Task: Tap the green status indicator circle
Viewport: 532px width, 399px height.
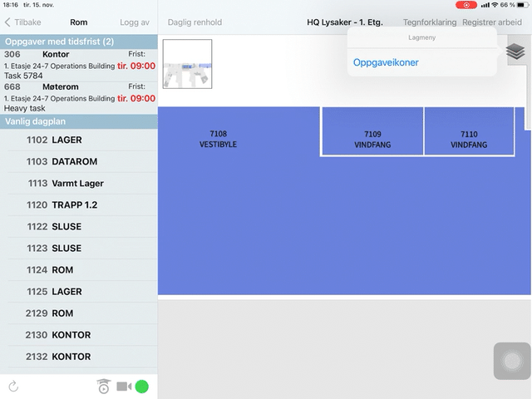Action: pyautogui.click(x=142, y=386)
